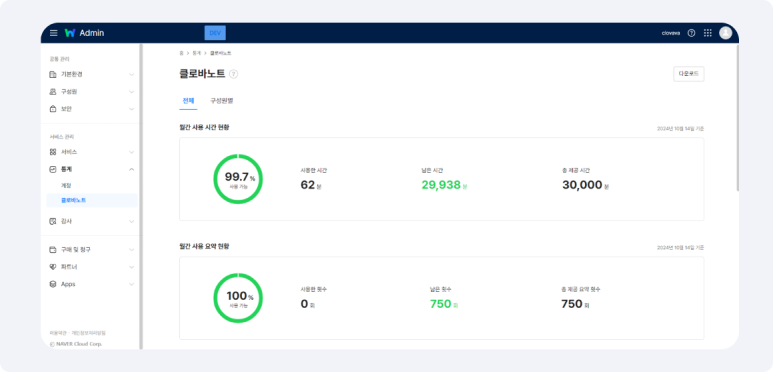
Task: Click the 서비스 grid icon
Action: [53, 152]
